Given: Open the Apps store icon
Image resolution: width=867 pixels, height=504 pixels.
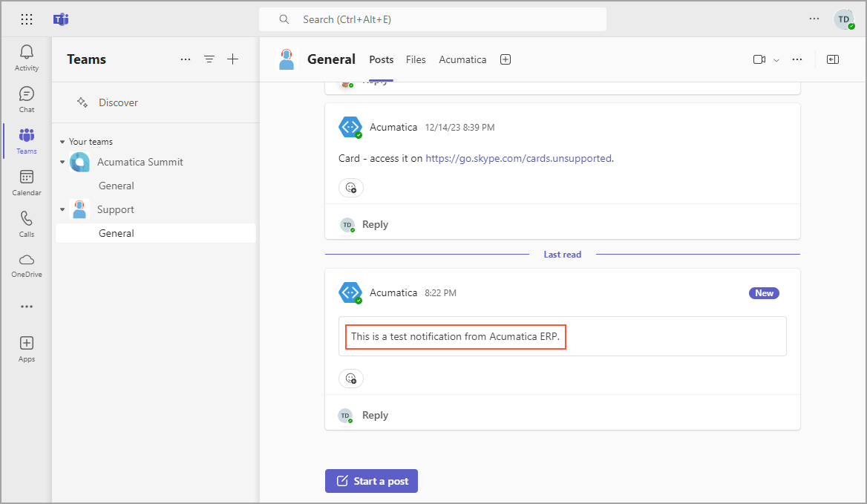Looking at the screenshot, I should click(x=27, y=348).
